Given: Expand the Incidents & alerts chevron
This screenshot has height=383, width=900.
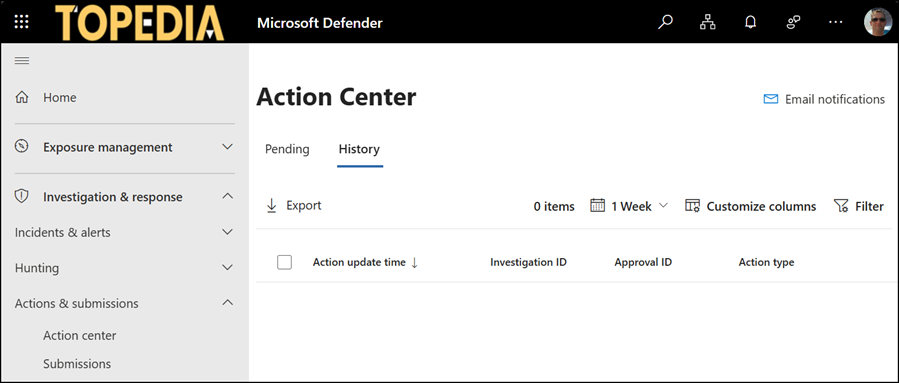Looking at the screenshot, I should click(227, 232).
